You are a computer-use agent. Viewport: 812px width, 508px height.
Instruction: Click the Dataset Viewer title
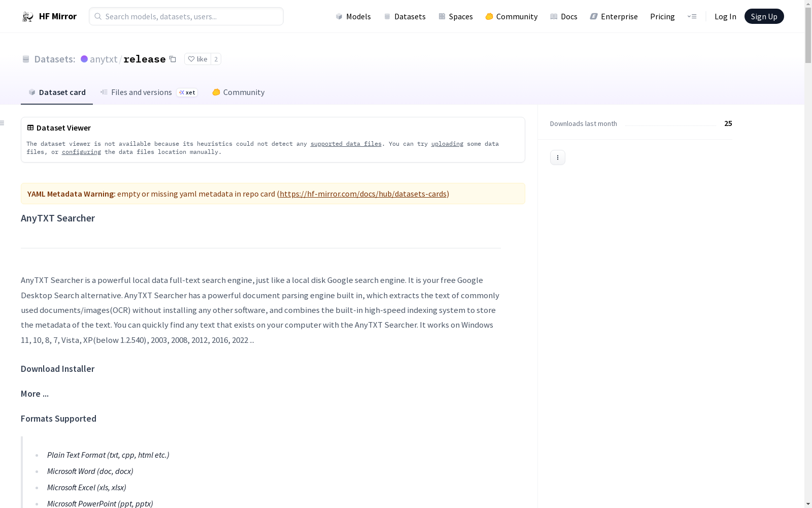63,128
